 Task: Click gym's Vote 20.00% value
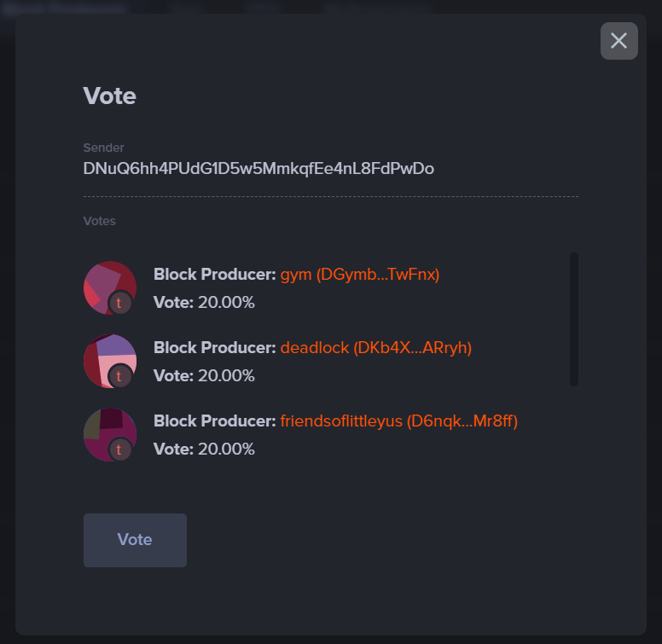(x=226, y=302)
